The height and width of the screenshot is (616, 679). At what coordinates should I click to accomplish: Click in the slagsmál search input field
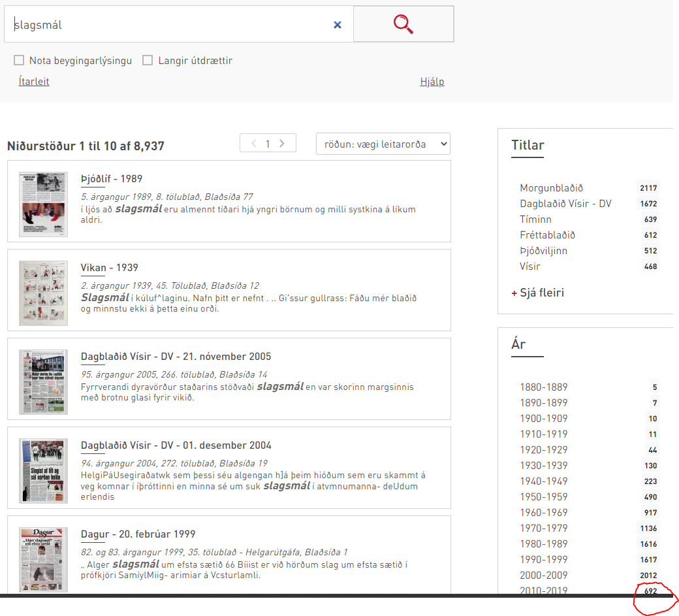170,25
